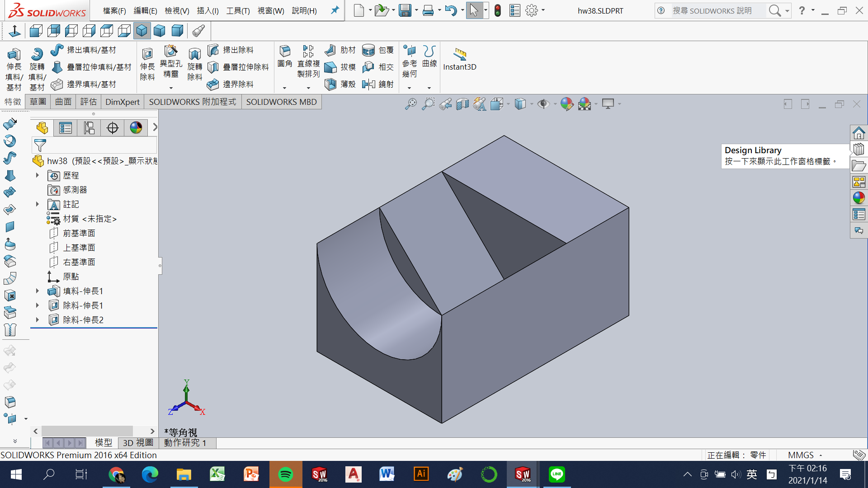Toggle the hide/show items eye icon

[x=543, y=104]
